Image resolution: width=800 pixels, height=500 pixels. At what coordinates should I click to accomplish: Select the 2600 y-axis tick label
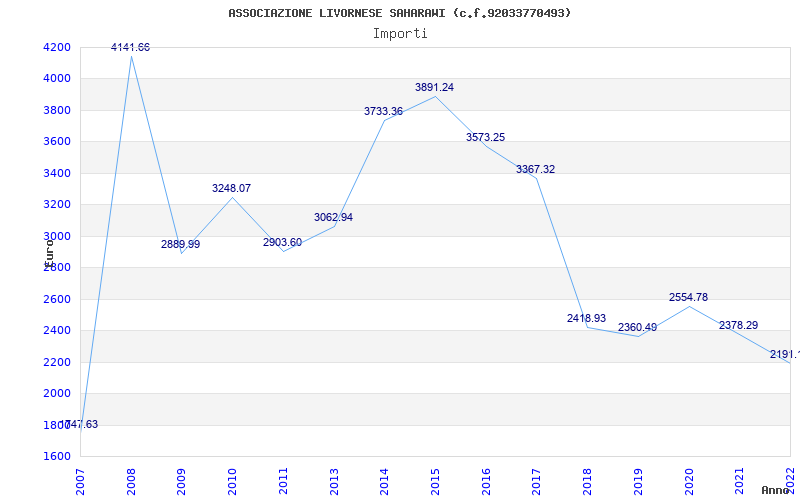click(x=57, y=299)
